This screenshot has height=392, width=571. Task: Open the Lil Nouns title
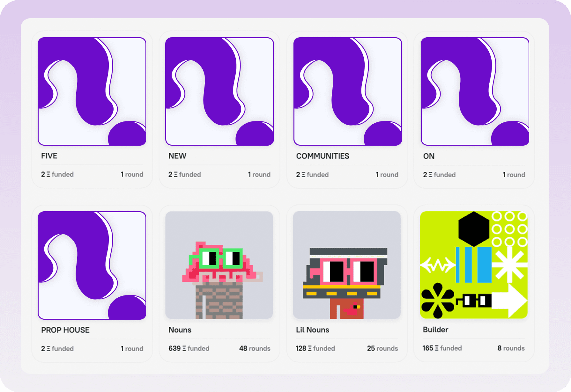[312, 330]
